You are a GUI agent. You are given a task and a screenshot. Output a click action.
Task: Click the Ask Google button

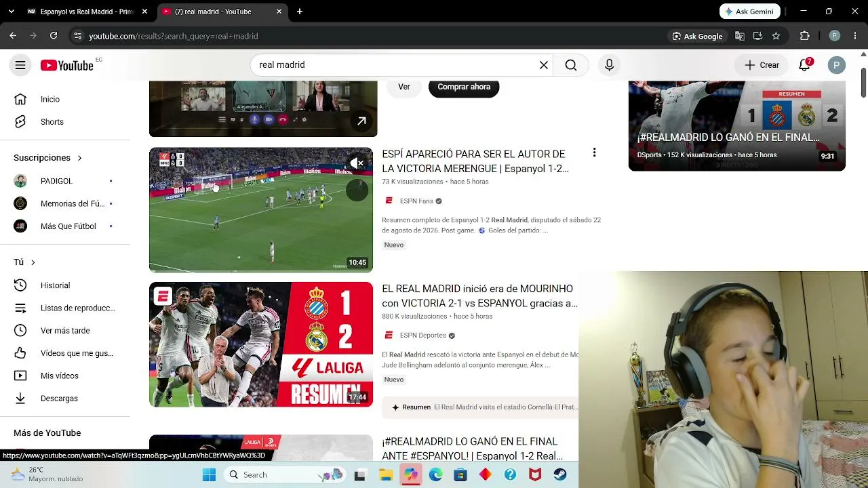tap(697, 36)
